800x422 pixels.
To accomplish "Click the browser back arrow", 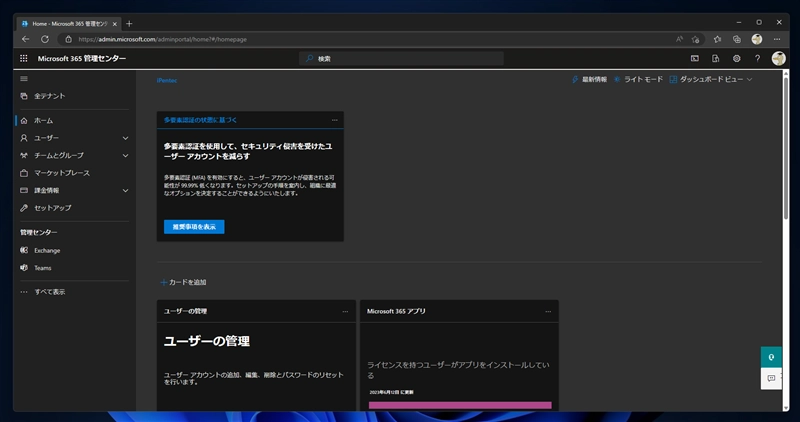I will click(x=26, y=39).
